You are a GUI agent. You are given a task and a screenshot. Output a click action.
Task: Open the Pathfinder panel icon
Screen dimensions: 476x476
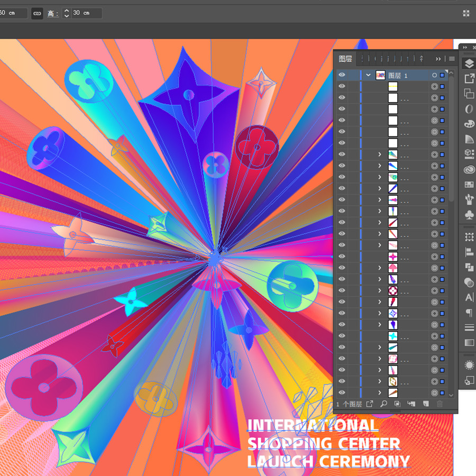pos(469,267)
